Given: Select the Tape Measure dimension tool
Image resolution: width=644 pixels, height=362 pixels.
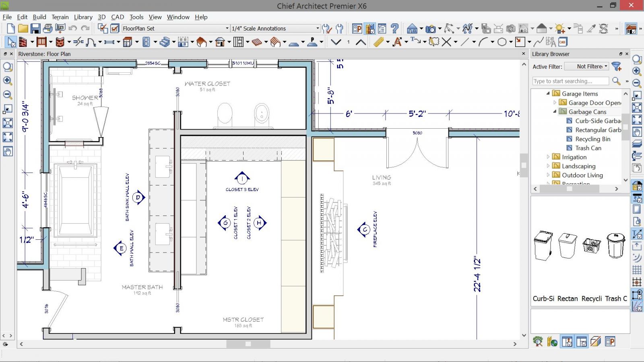Looking at the screenshot, I should tap(378, 42).
